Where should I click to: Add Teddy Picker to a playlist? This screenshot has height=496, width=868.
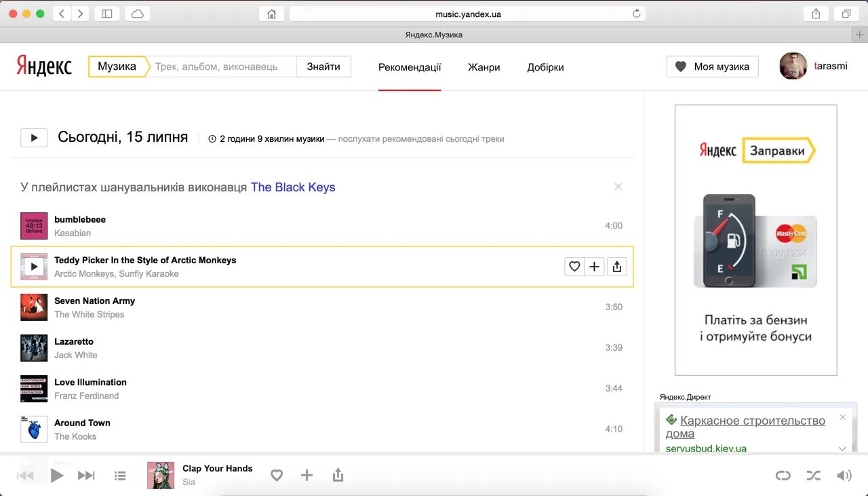click(x=595, y=267)
